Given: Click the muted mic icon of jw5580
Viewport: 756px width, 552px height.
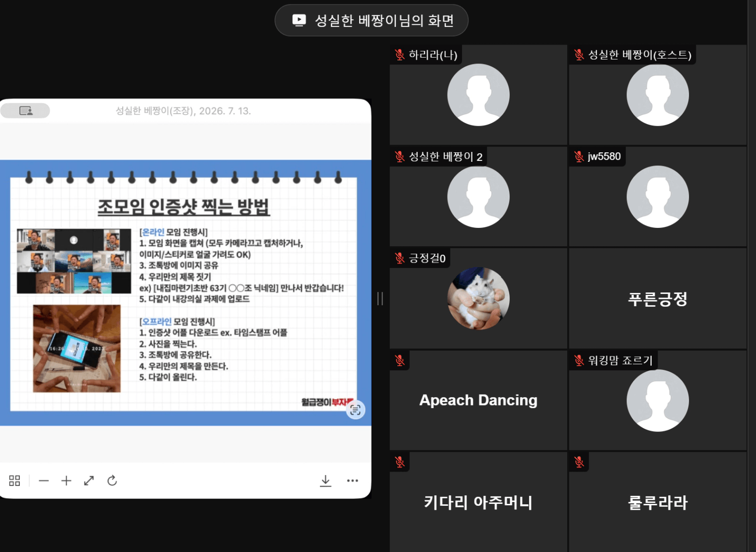Looking at the screenshot, I should point(579,156).
